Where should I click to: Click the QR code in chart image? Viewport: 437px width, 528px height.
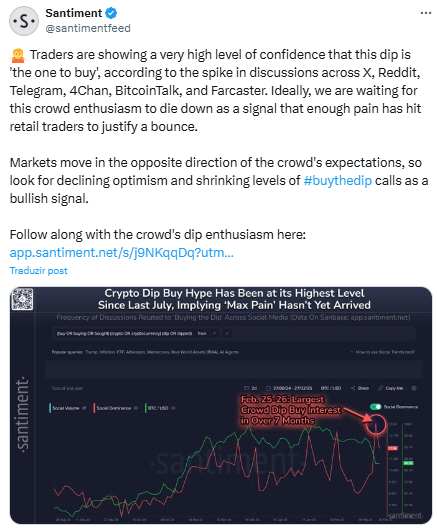pos(23,299)
